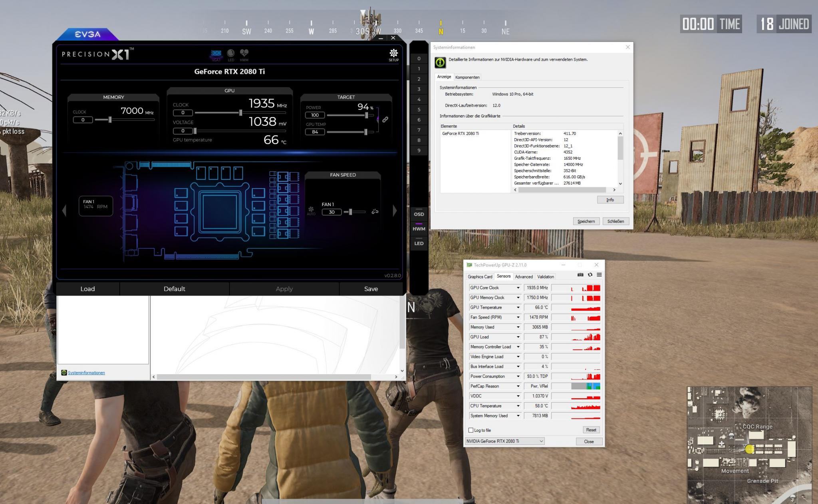The height and width of the screenshot is (504, 818).
Task: Go to the previous panel with the left arrow
Action: coord(64,210)
